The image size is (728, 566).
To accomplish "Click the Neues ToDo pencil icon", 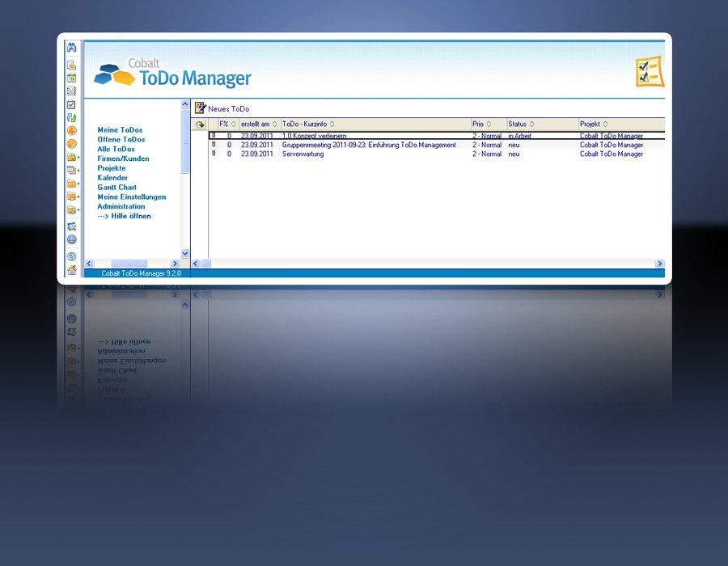I will point(200,108).
